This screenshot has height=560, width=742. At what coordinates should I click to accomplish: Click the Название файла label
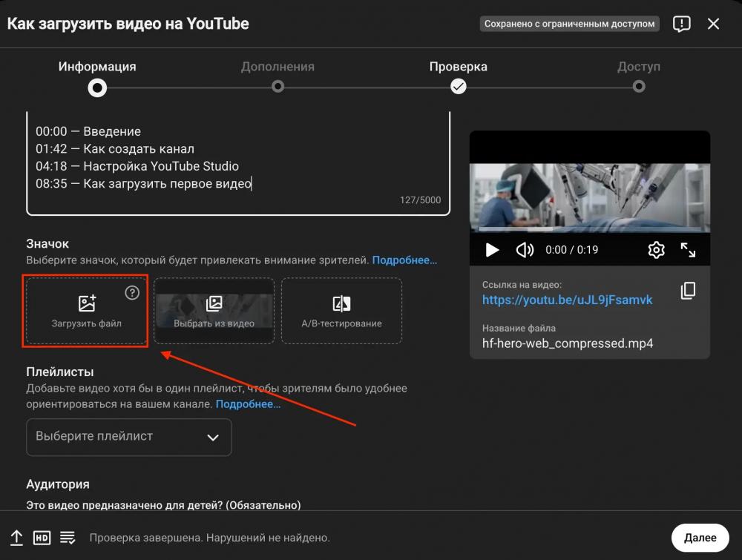tap(519, 329)
